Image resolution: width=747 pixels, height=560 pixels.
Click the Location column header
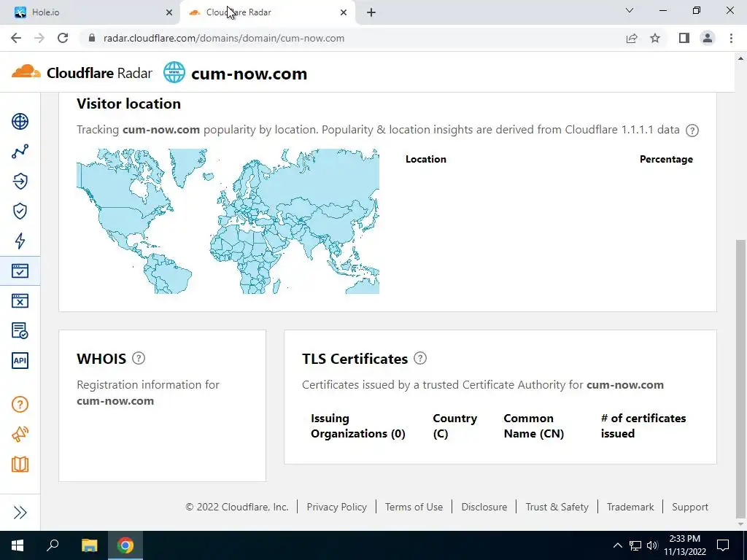click(426, 159)
